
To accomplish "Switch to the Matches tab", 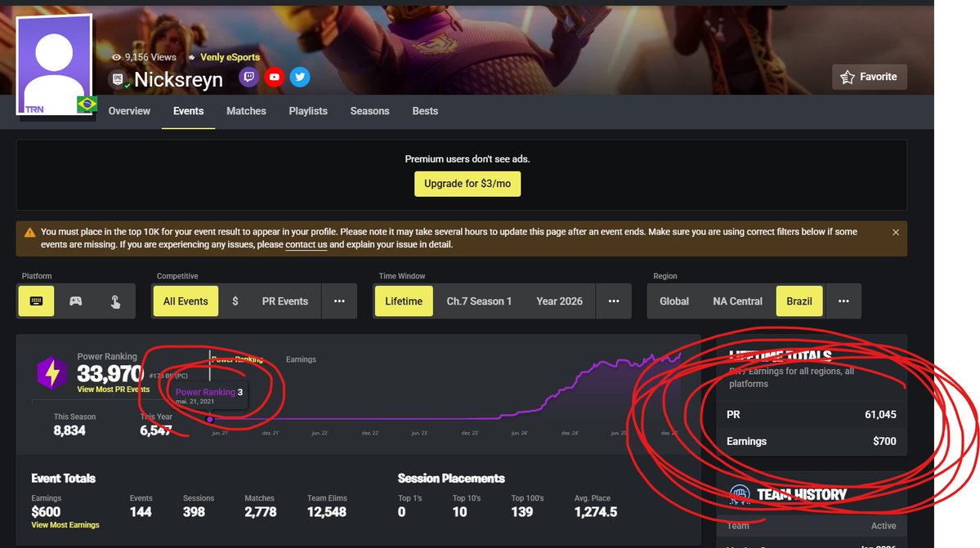I will click(x=246, y=111).
